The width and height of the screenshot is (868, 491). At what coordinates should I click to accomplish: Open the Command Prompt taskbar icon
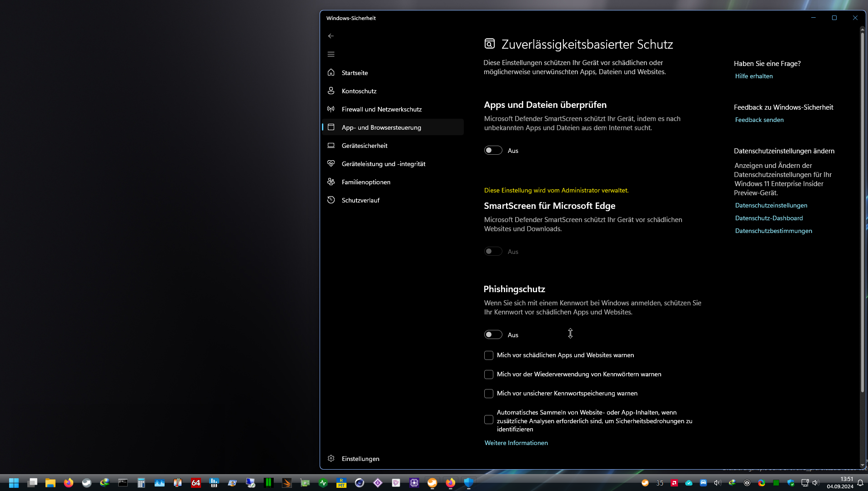(123, 483)
